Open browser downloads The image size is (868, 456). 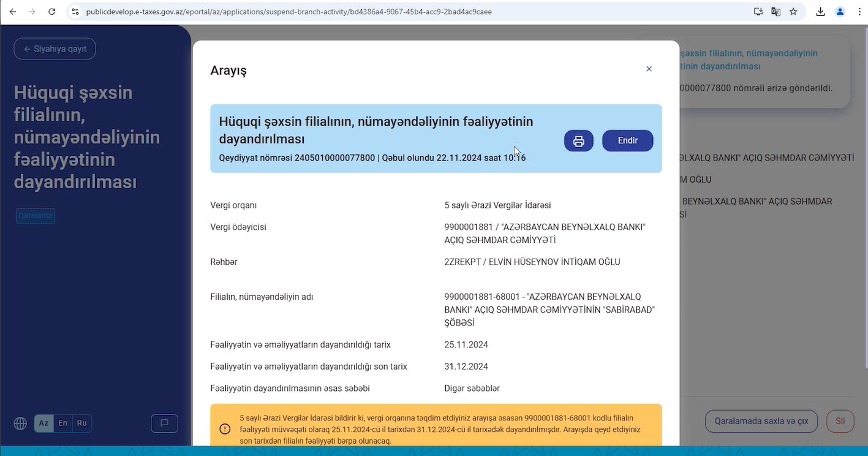pos(821,12)
